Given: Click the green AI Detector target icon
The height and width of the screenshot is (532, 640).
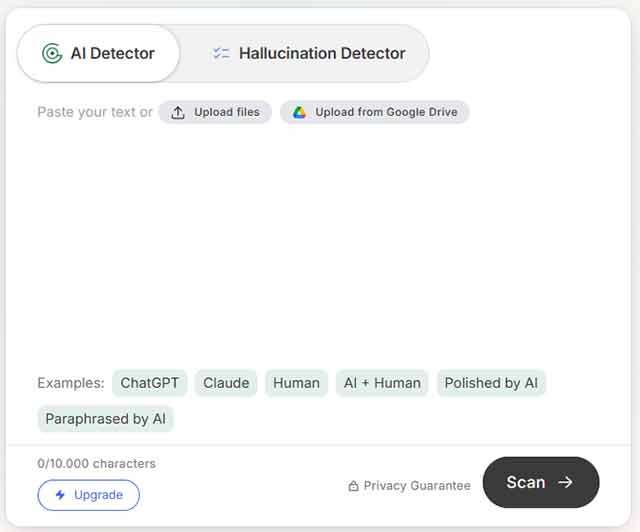Looking at the screenshot, I should (x=52, y=53).
